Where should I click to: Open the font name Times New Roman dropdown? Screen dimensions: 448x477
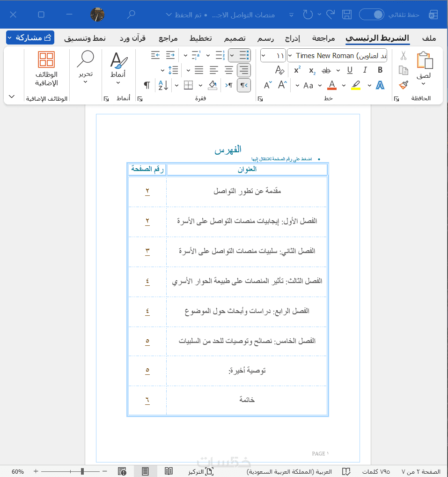click(290, 56)
